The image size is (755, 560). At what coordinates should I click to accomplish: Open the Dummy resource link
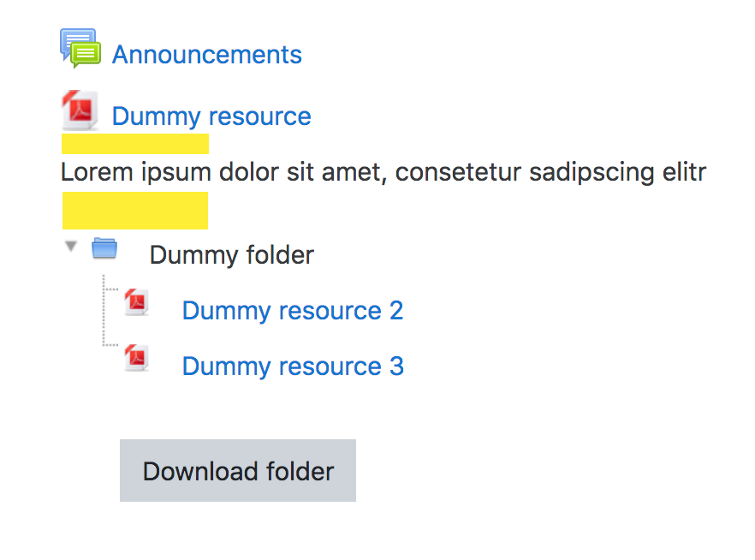(x=211, y=116)
